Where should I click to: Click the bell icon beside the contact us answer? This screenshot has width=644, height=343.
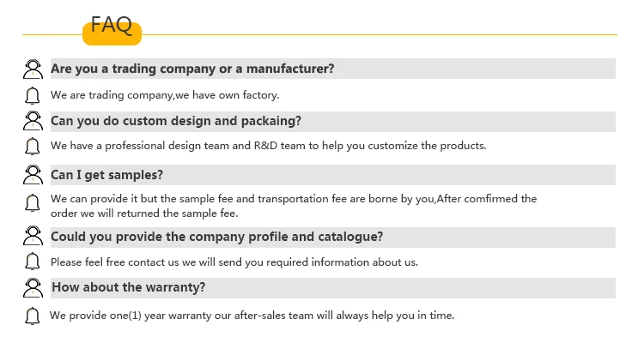pyautogui.click(x=33, y=262)
